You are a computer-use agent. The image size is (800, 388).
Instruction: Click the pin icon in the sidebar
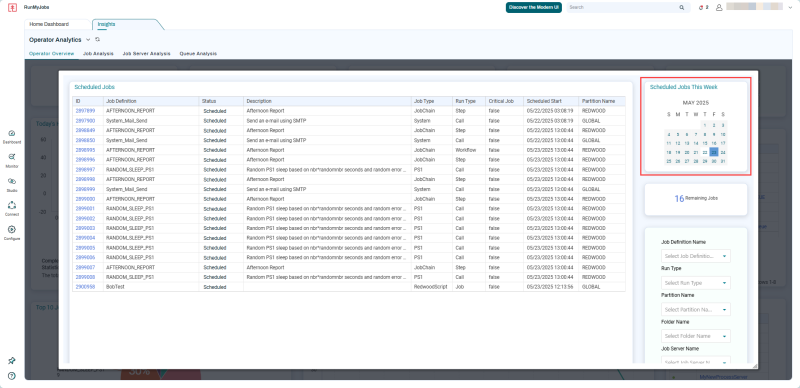(x=12, y=360)
